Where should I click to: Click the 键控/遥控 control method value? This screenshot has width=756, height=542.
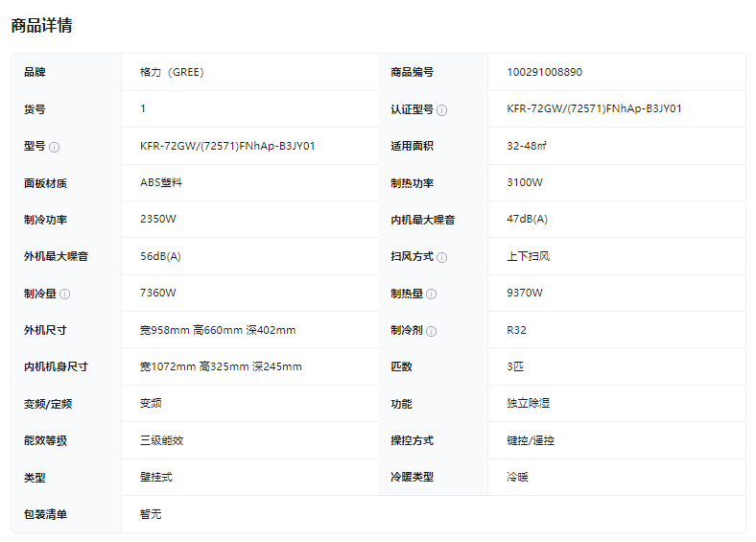coord(531,440)
